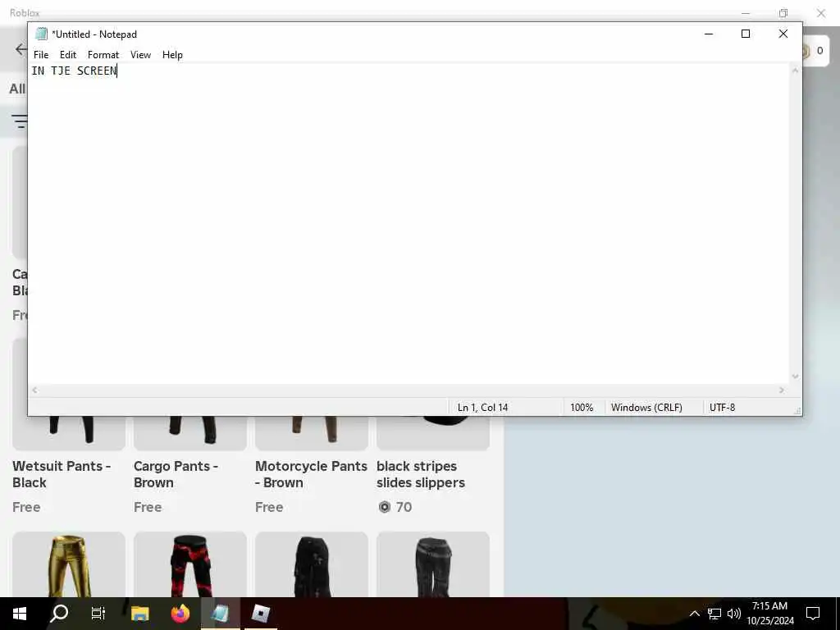Open the Windows Start menu
Screen dimensions: 840x630
pos(20,614)
